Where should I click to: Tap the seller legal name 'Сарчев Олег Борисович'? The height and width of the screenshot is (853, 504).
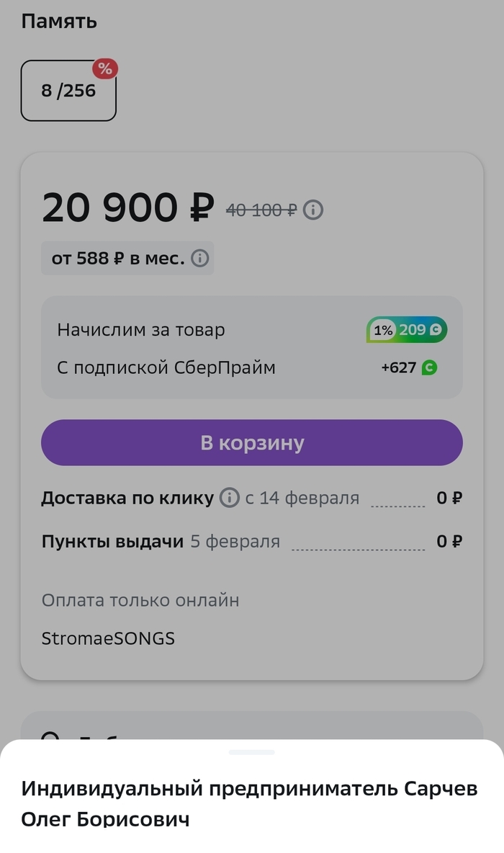point(249,804)
